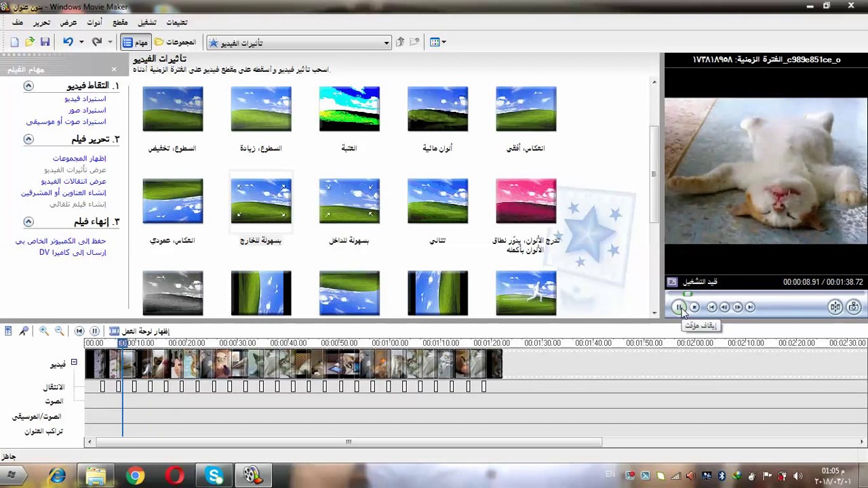The width and height of the screenshot is (868, 488).
Task: Click the Take Picture camera icon
Action: click(854, 307)
